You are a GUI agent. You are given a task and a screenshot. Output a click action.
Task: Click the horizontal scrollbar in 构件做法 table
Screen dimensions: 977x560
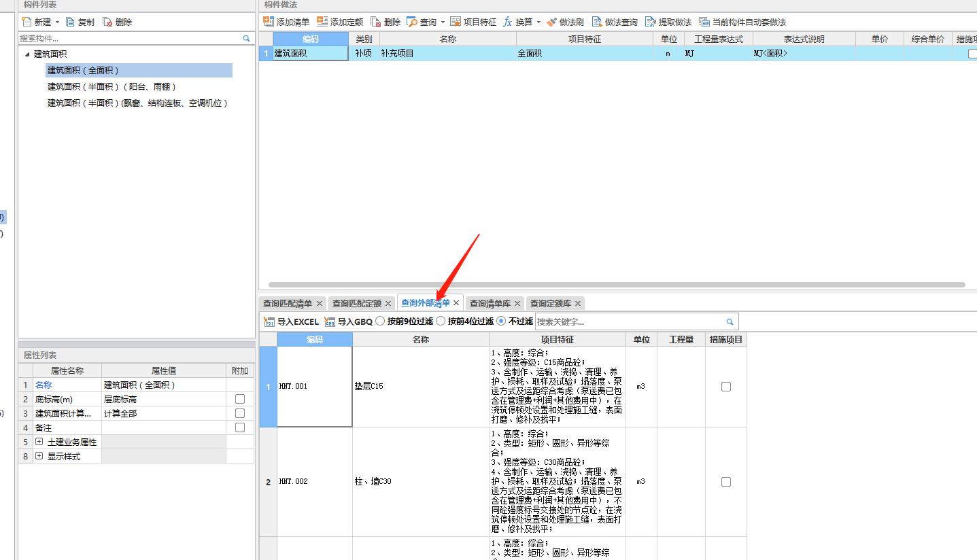pos(617,285)
